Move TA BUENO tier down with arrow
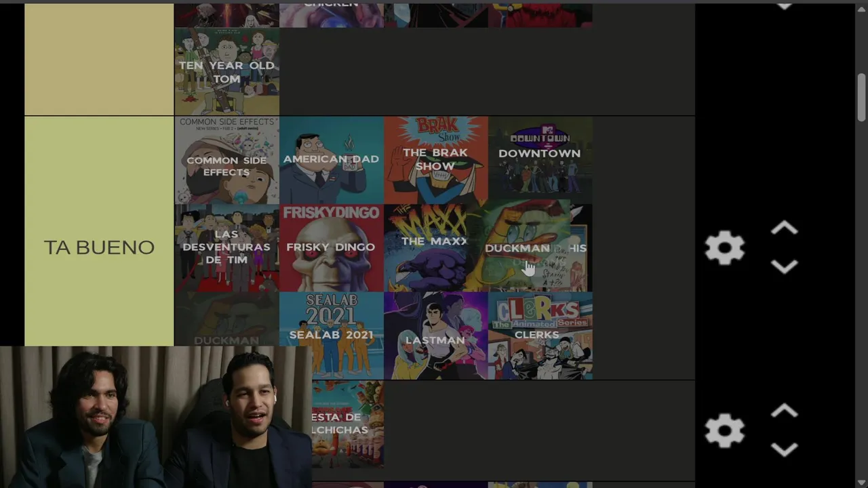 pos(784,267)
